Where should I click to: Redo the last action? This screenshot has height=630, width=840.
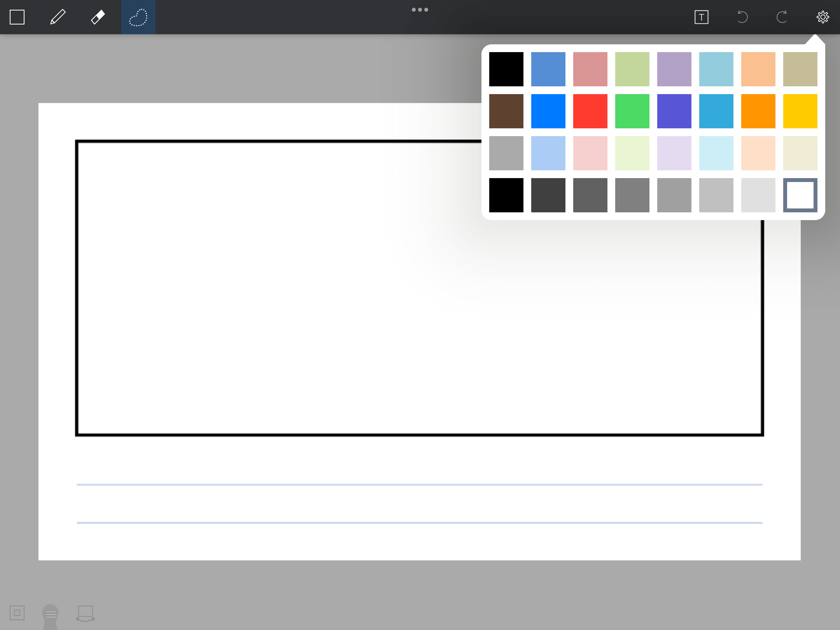782,17
